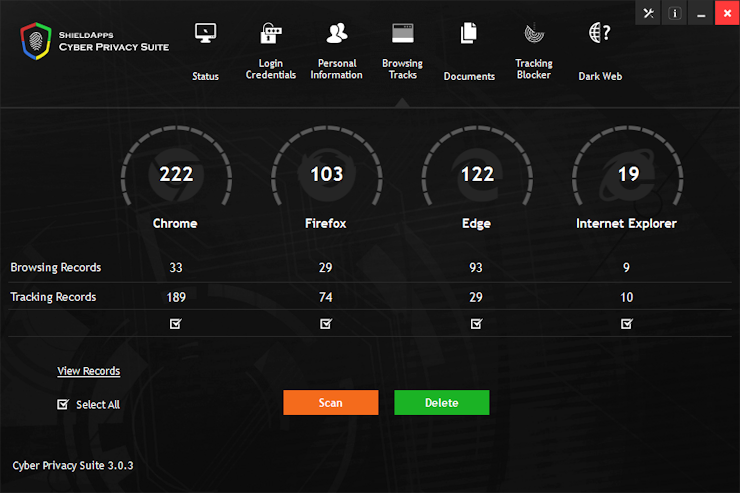The image size is (740, 493).
Task: Click Firefox tracking records value 74
Action: [326, 297]
